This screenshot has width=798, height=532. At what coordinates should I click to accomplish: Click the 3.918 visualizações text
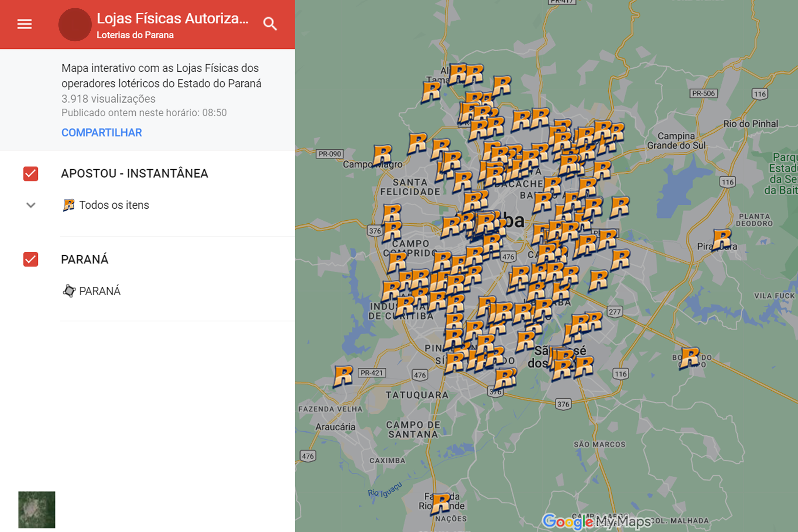108,99
